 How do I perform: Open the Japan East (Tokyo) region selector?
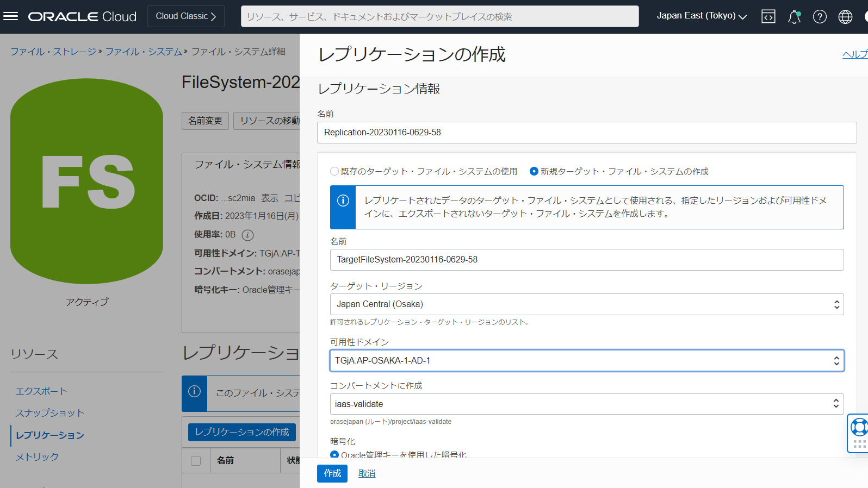[701, 16]
